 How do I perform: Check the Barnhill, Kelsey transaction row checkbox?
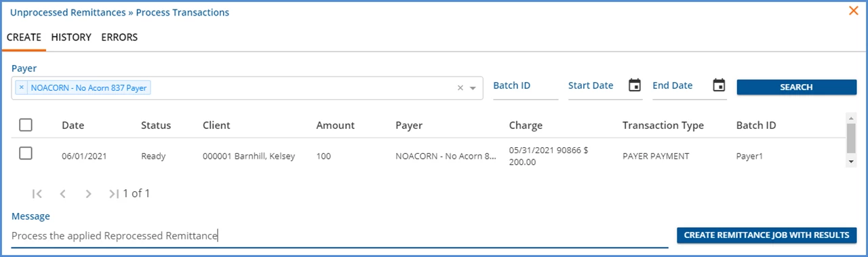click(26, 154)
